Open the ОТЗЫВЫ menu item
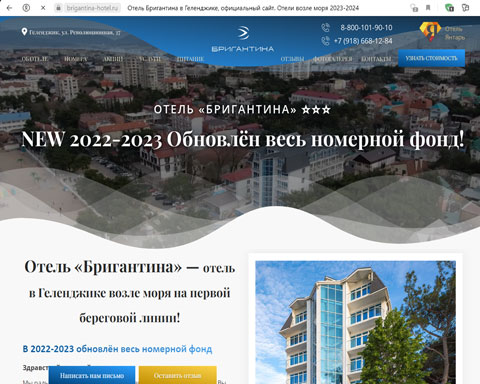Screen dimensions: 480x384 [x=292, y=59]
